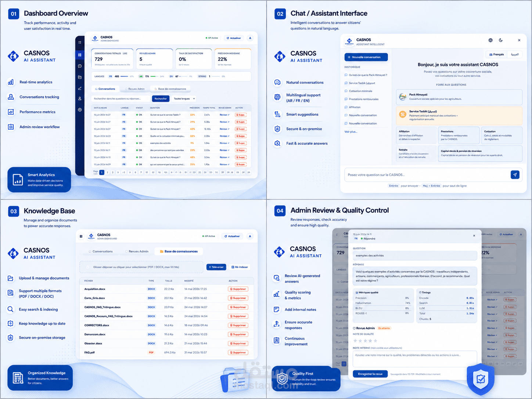The width and height of the screenshot is (532, 399).
Task: Switch chat language to Arabic (العربية)
Action: pos(515,54)
